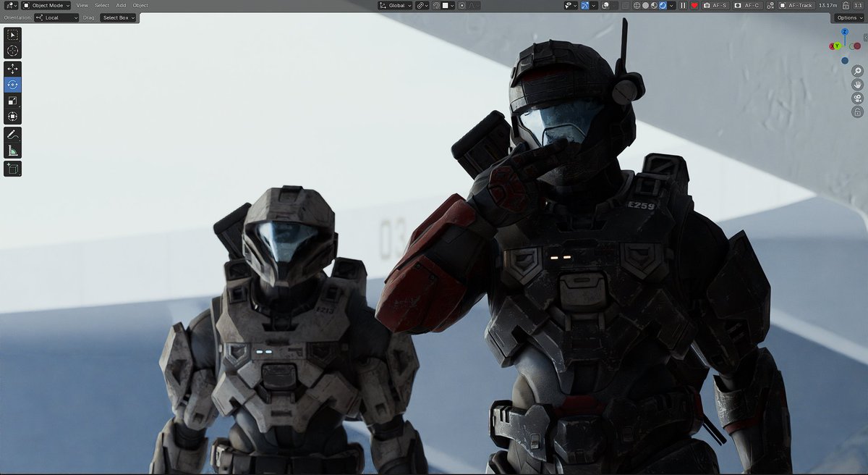Toggle snapping magnet icon
868x475 pixels.
coord(436,5)
